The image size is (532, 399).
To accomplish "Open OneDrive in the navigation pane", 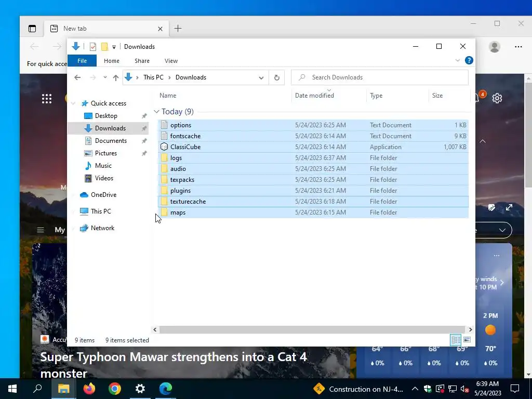I will [103, 195].
